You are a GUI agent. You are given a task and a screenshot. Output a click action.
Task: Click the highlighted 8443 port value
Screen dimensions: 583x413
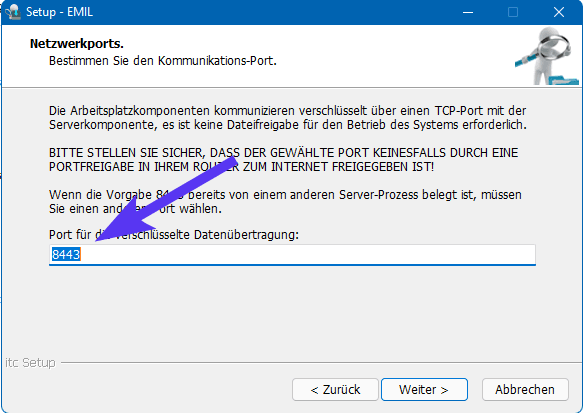pos(66,255)
